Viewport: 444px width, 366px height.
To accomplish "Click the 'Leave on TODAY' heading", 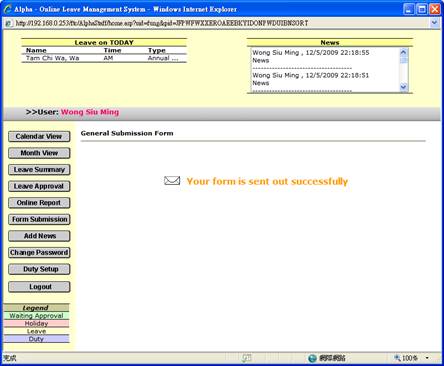I will tap(104, 43).
